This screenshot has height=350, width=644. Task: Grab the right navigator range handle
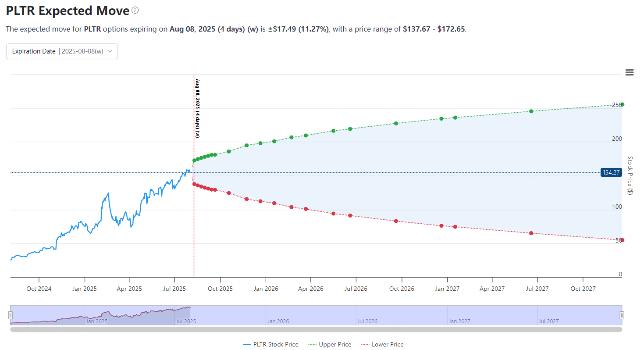[622, 315]
